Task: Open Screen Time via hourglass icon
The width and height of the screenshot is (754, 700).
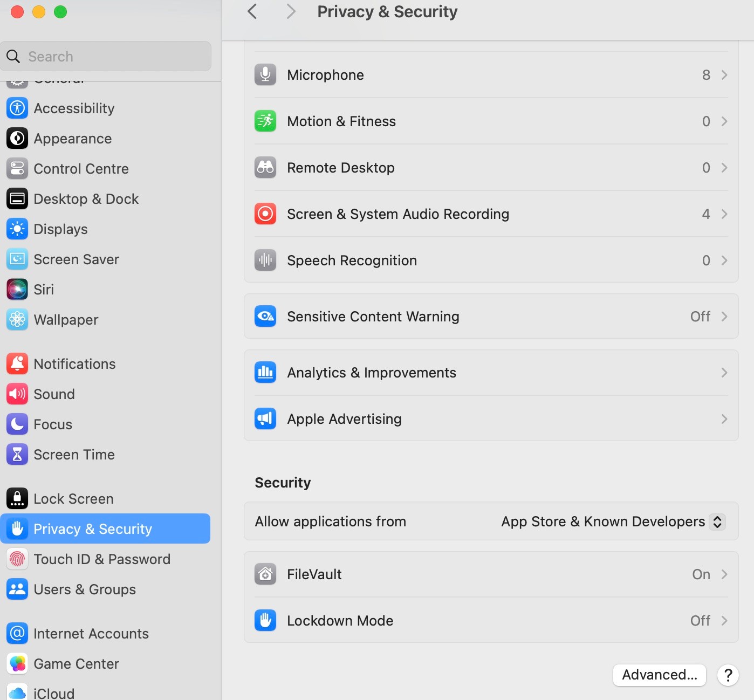Action: [x=17, y=455]
